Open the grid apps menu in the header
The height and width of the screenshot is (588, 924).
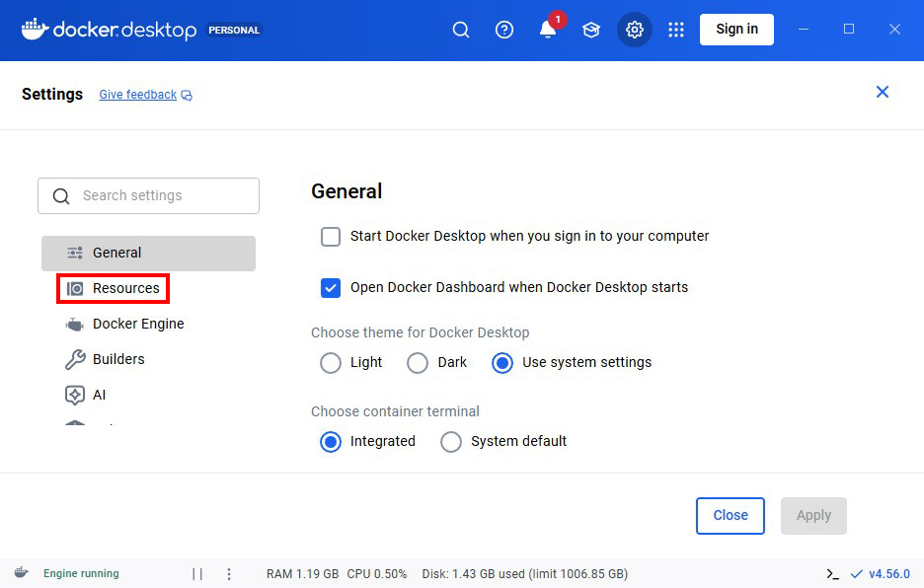675,30
